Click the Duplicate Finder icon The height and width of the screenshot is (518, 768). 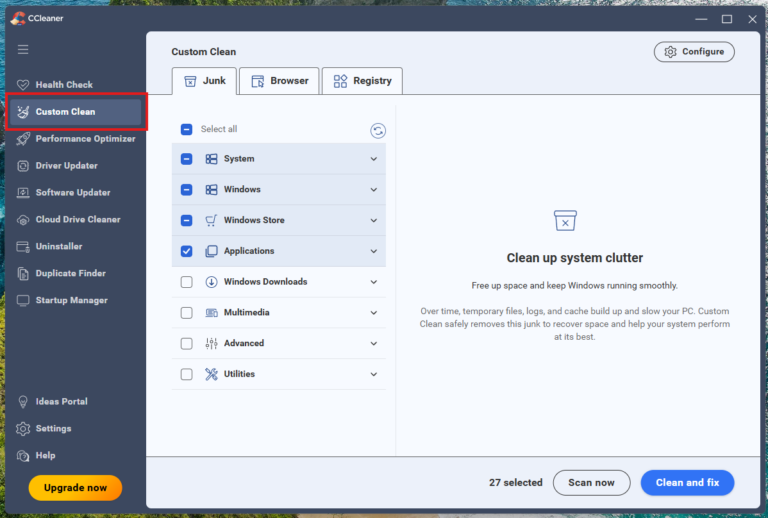[x=23, y=273]
